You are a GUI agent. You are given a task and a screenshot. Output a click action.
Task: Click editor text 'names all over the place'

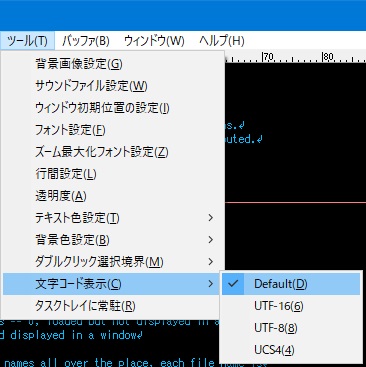click(78, 362)
